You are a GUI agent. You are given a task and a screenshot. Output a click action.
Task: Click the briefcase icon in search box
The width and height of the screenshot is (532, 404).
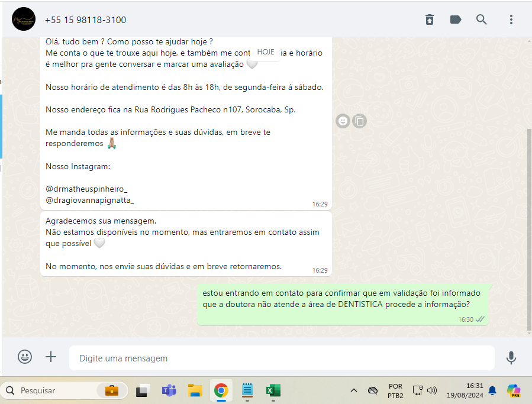tap(112, 391)
